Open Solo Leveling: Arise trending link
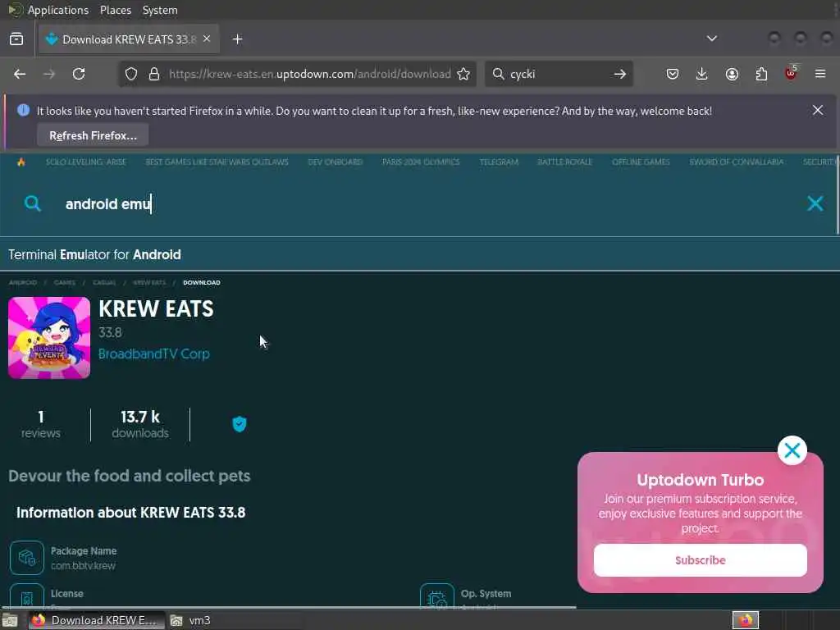The width and height of the screenshot is (840, 630). point(85,162)
